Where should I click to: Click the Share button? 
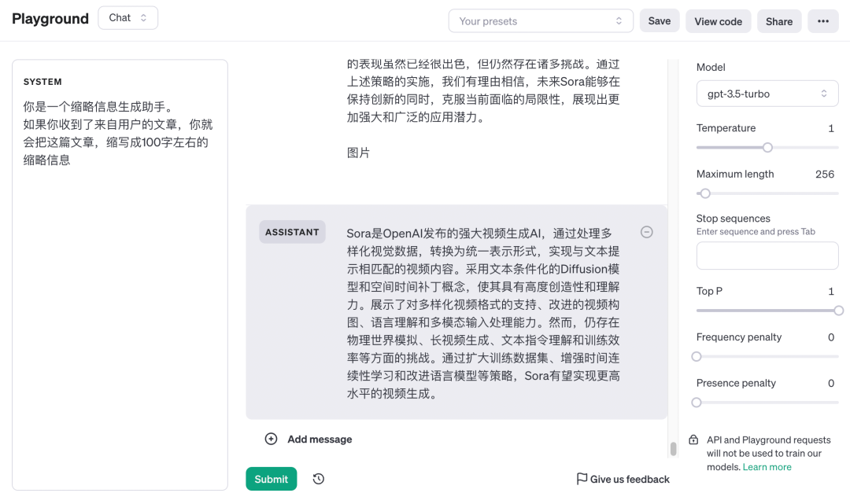click(779, 21)
